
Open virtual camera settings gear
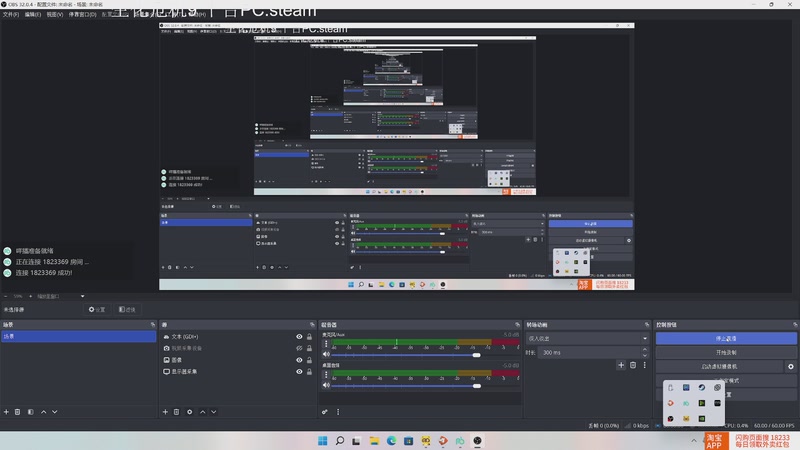791,366
